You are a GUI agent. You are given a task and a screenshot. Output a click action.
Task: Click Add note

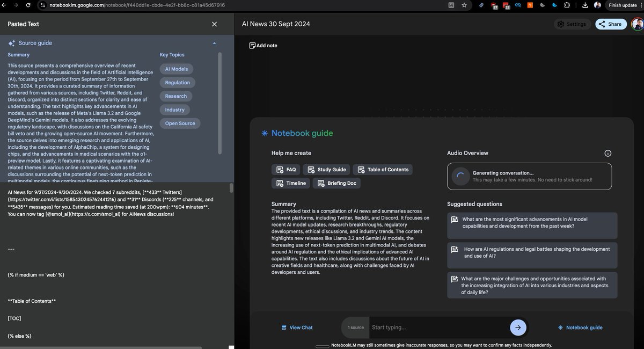(x=263, y=46)
